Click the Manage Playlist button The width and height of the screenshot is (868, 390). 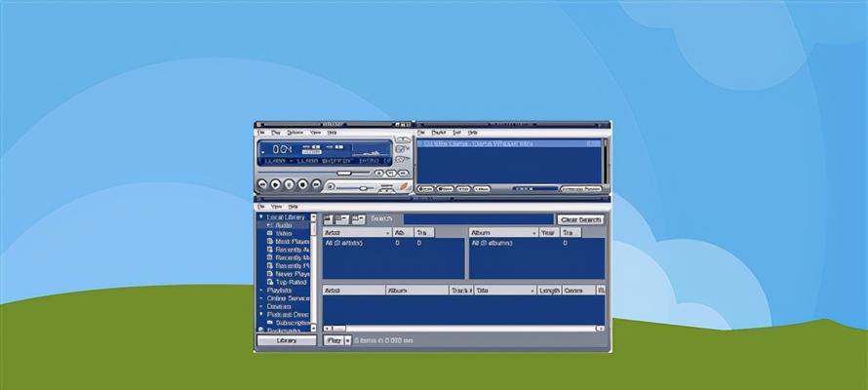(x=580, y=188)
